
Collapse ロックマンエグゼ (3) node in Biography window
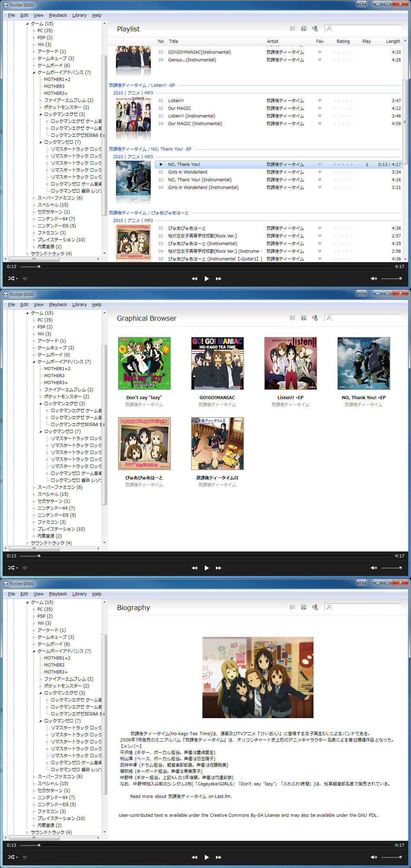click(x=41, y=693)
